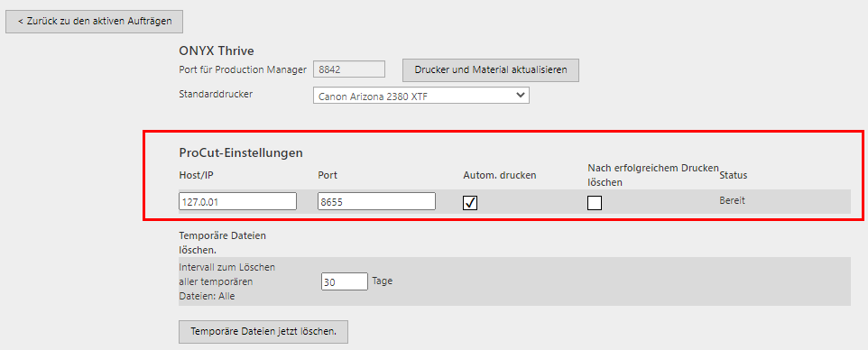Enable Nach erfolgreichem Drucken löschen checkbox
This screenshot has height=350, width=868.
(x=595, y=203)
